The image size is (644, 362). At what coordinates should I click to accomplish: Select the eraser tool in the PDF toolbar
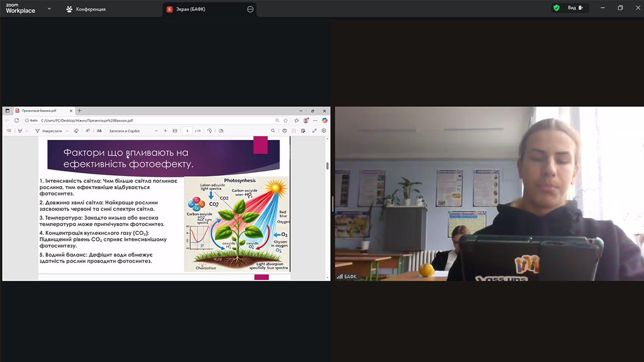76,131
